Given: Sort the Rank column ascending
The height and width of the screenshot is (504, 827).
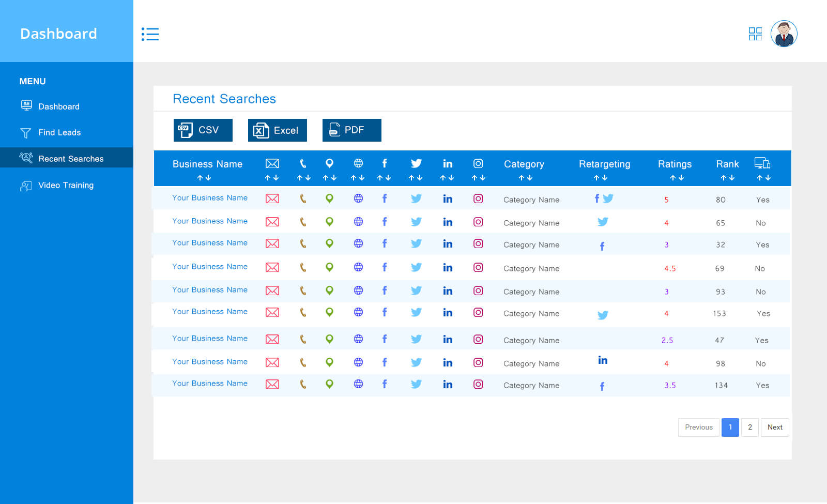Looking at the screenshot, I should coord(725,177).
